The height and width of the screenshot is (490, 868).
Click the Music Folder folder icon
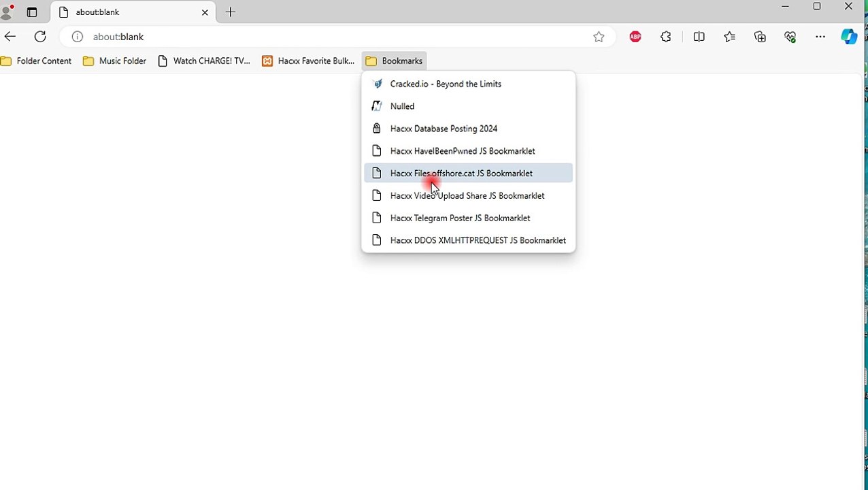point(88,61)
